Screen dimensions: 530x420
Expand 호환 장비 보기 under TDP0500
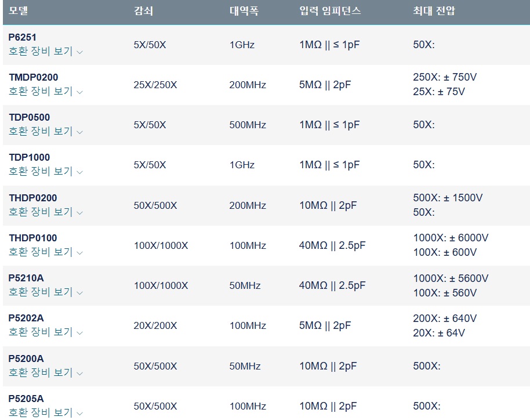pyautogui.click(x=46, y=131)
